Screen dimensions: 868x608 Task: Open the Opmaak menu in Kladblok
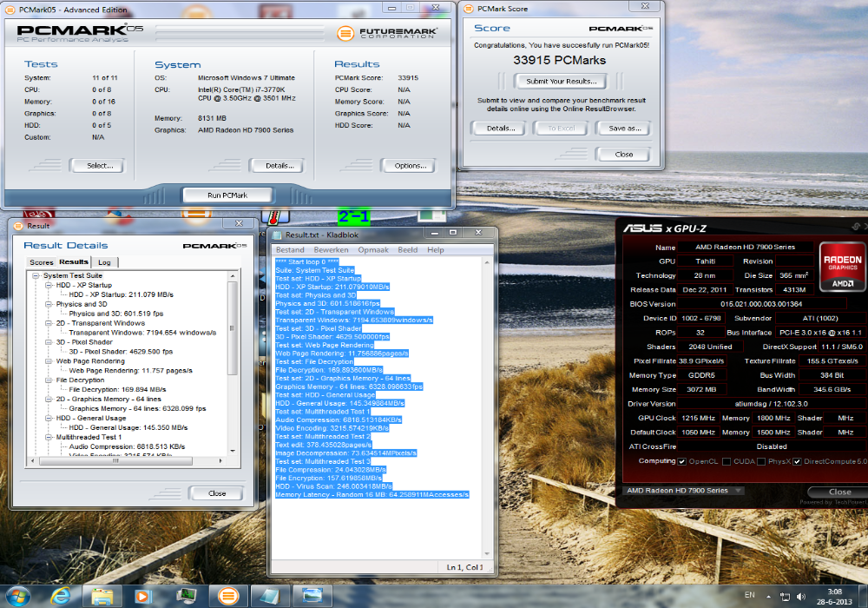[x=373, y=250]
